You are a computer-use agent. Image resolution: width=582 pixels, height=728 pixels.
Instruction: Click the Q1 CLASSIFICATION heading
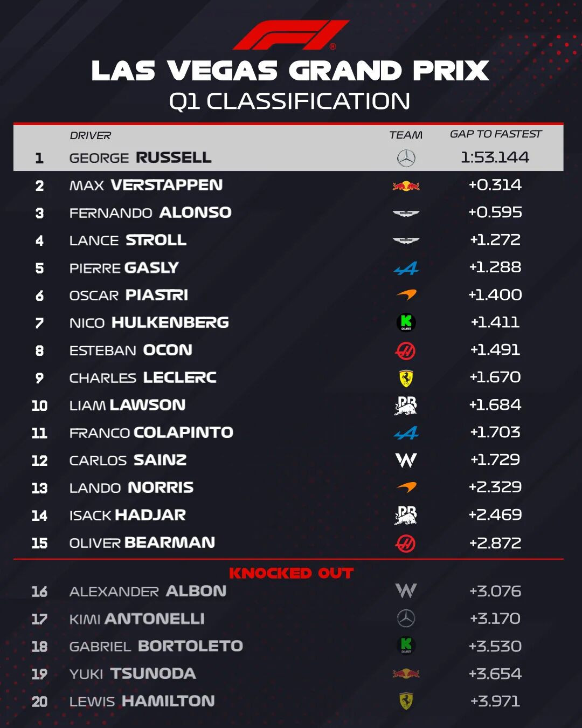[290, 101]
